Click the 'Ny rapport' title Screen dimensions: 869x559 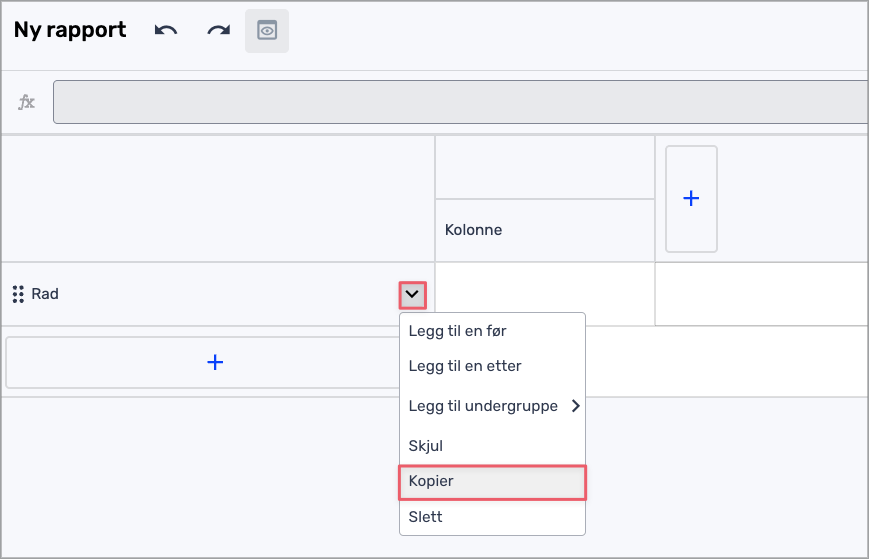(x=70, y=30)
